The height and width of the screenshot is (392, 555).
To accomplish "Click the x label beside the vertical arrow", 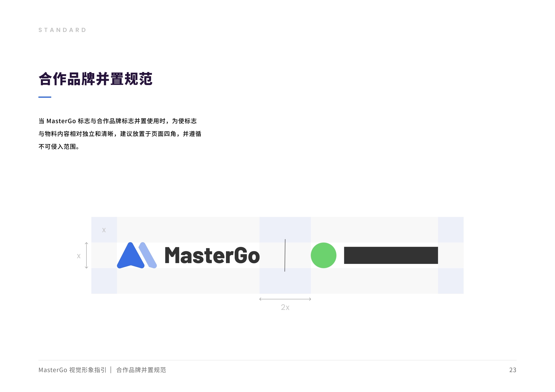I will [79, 256].
